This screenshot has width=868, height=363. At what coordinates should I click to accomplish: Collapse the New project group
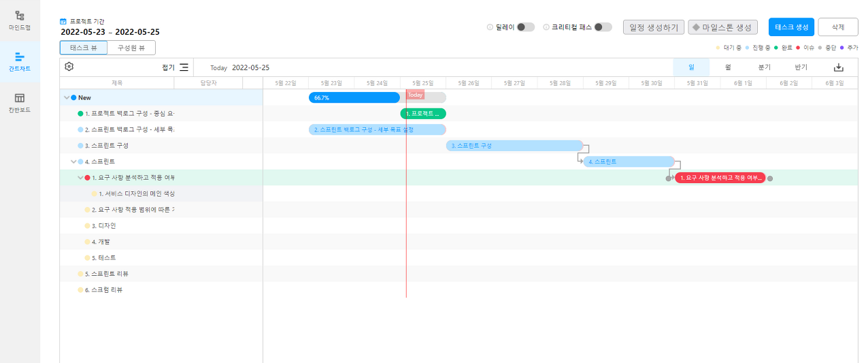[x=67, y=98]
